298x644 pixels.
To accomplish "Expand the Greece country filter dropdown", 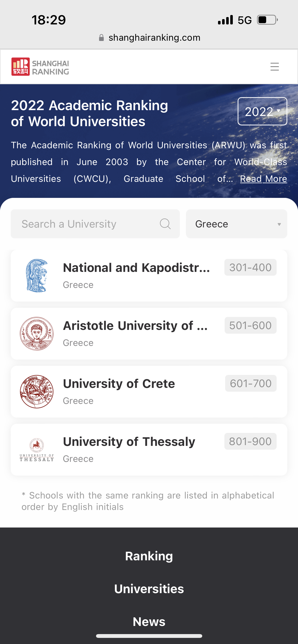I will [236, 224].
